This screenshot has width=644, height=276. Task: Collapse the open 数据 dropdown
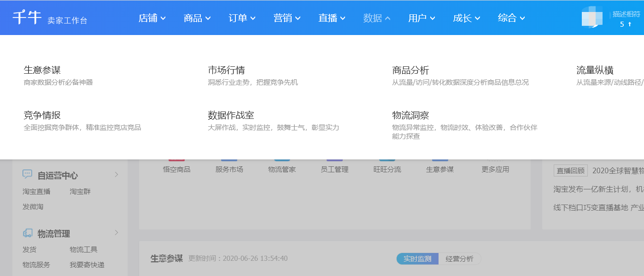(377, 18)
